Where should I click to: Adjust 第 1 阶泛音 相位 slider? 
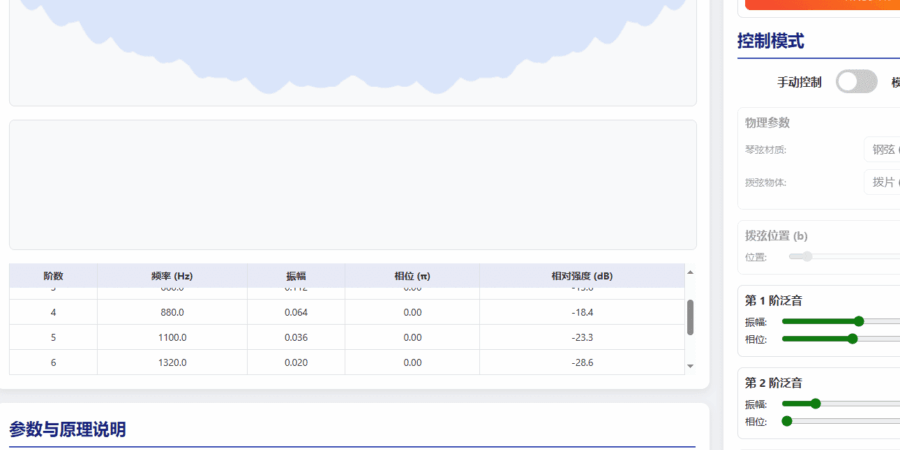click(841, 339)
